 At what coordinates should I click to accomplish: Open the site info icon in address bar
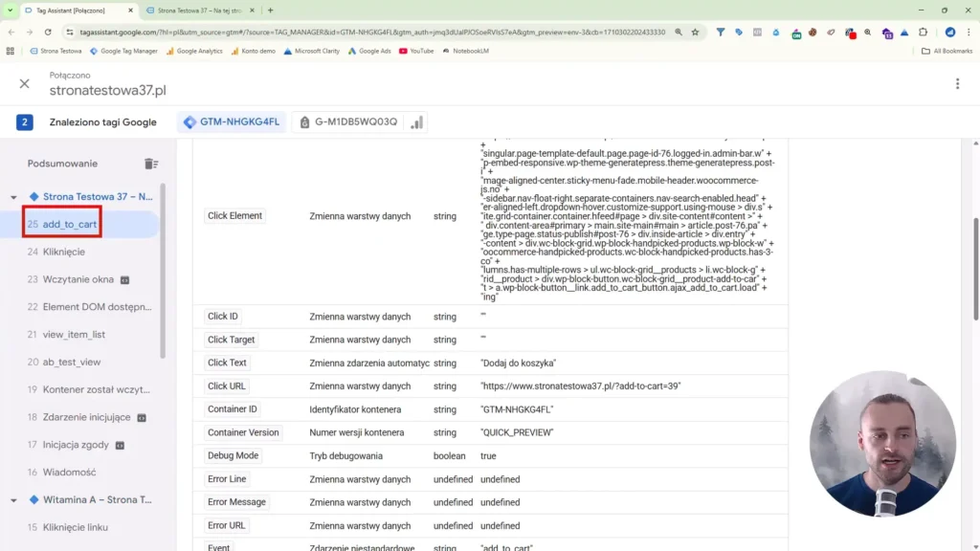pos(69,32)
